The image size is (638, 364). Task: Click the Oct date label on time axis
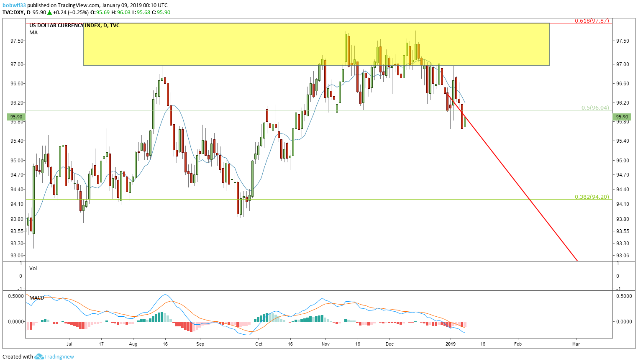click(259, 344)
